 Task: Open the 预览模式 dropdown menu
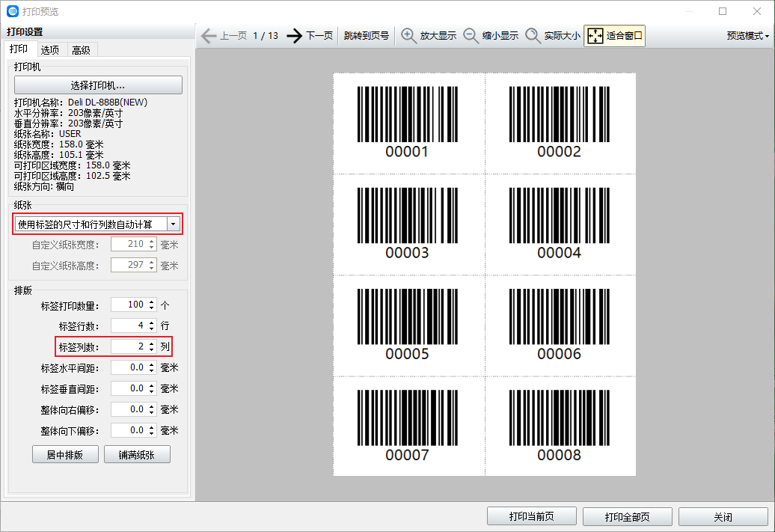coord(748,36)
